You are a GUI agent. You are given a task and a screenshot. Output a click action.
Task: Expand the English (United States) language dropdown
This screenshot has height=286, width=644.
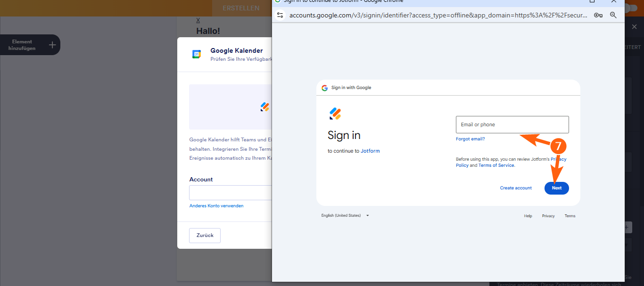point(345,216)
